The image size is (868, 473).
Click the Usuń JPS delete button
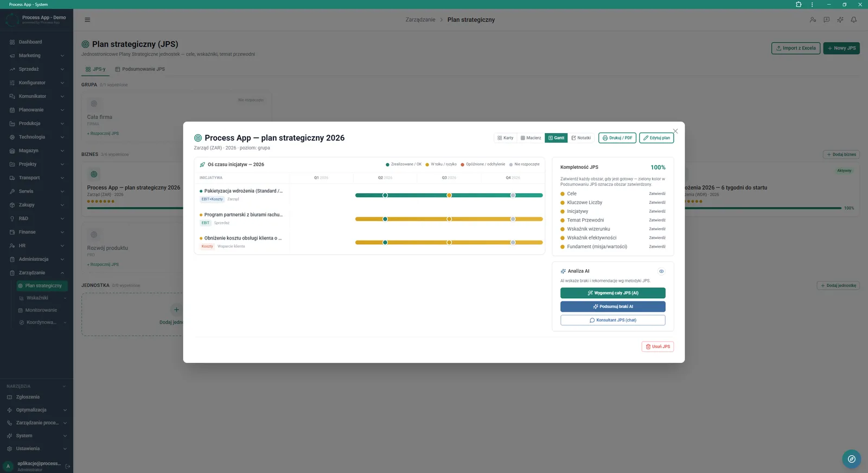(x=658, y=346)
